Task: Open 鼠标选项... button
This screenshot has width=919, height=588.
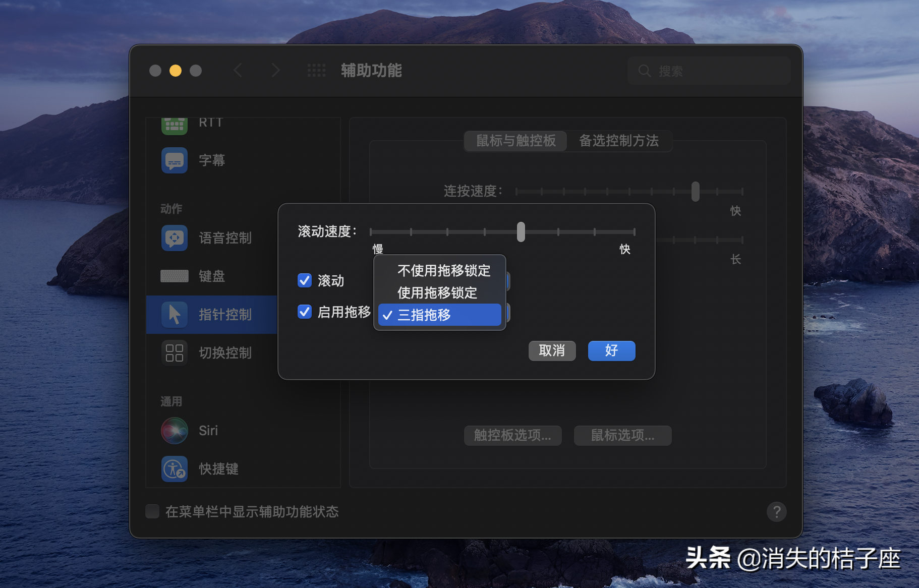Action: pyautogui.click(x=623, y=435)
